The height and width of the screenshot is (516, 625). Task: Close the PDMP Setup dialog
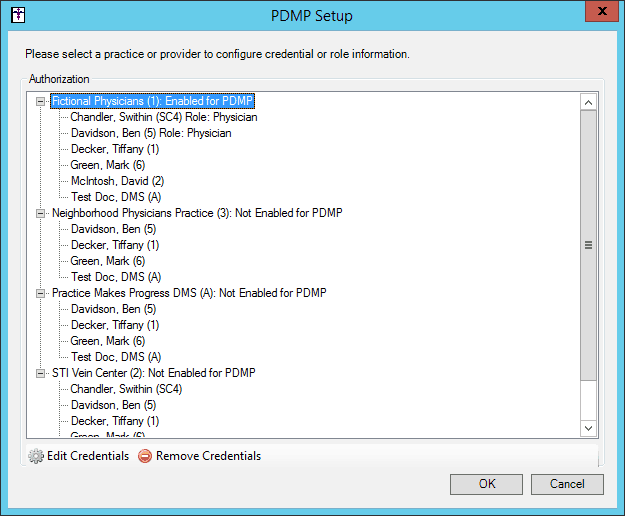tap(602, 11)
